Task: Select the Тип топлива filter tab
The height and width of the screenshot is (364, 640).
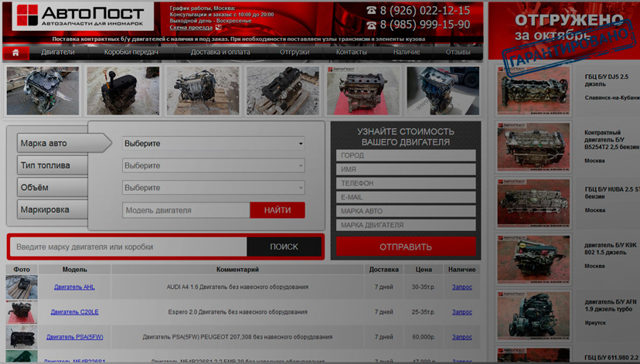Action: pos(53,165)
